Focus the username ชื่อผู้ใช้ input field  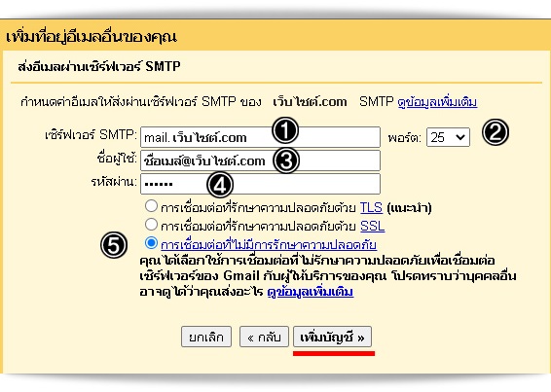click(x=260, y=160)
